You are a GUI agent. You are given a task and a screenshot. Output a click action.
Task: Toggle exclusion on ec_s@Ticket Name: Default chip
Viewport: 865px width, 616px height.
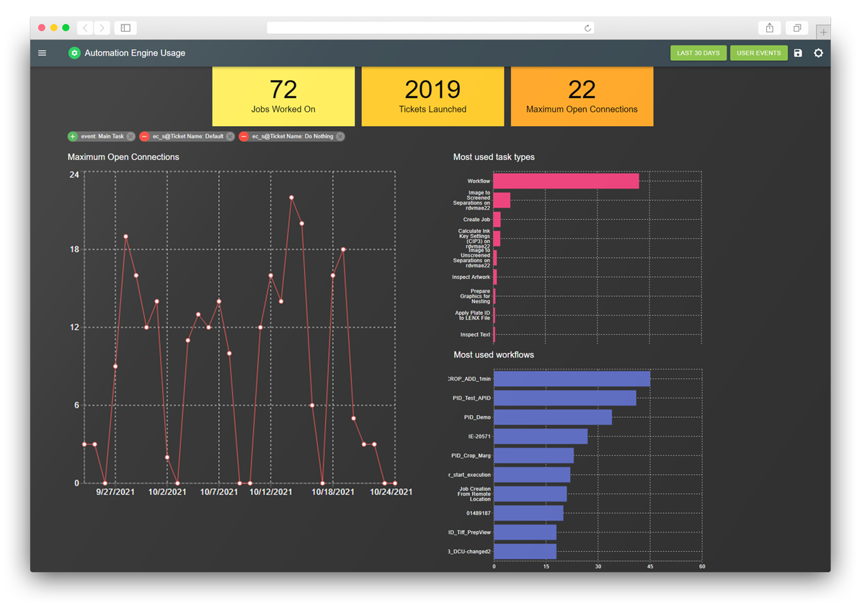[144, 136]
